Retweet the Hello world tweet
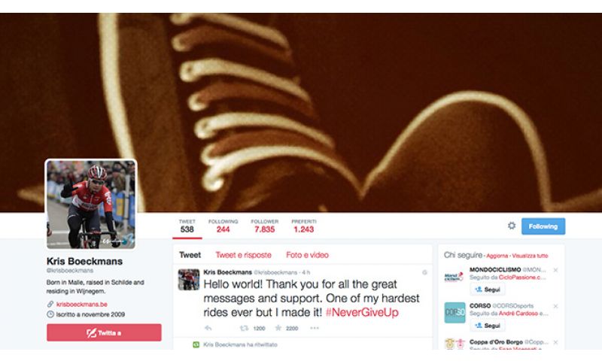 point(244,328)
